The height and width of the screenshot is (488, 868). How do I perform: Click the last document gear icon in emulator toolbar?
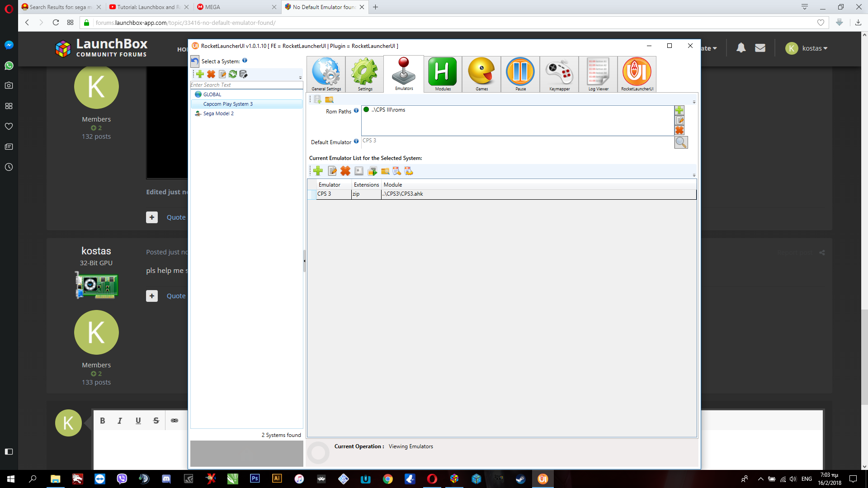[409, 171]
